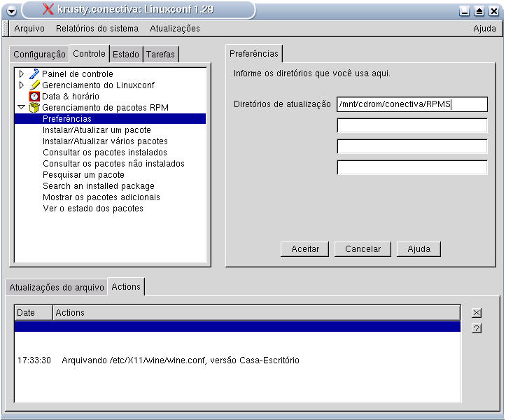Open the Arquivo menu
The image size is (506, 420).
(29, 29)
